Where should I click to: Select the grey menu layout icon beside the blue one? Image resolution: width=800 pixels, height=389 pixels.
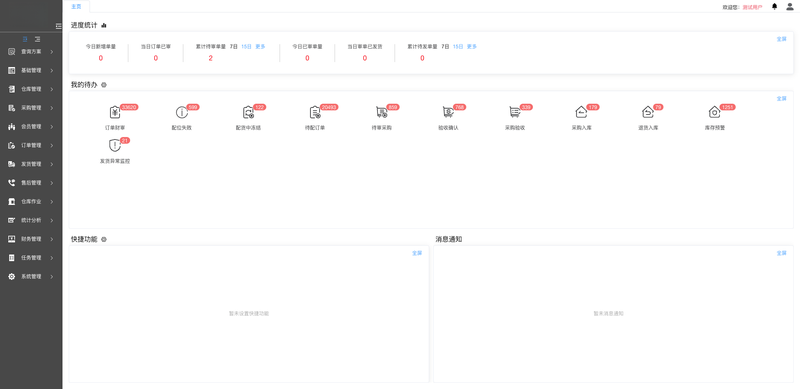coord(37,39)
